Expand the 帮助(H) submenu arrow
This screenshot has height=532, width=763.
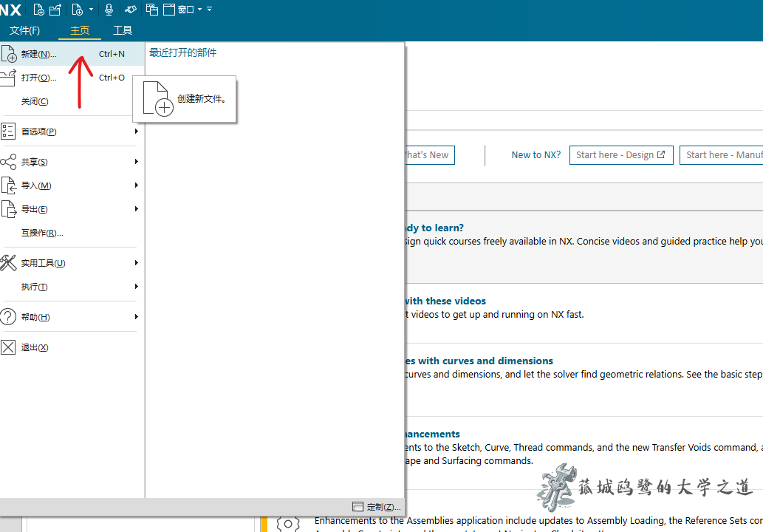136,317
